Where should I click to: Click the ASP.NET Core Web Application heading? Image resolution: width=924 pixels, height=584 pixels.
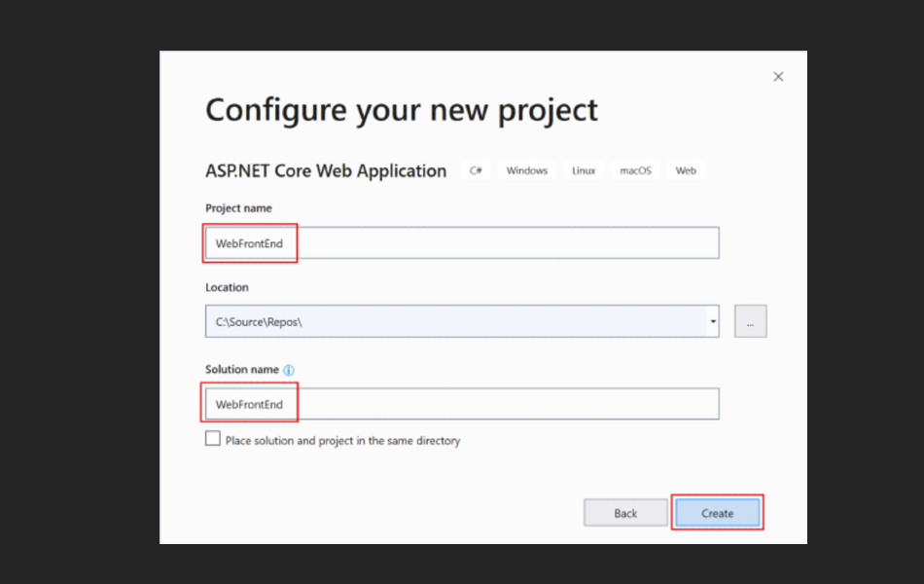(325, 170)
